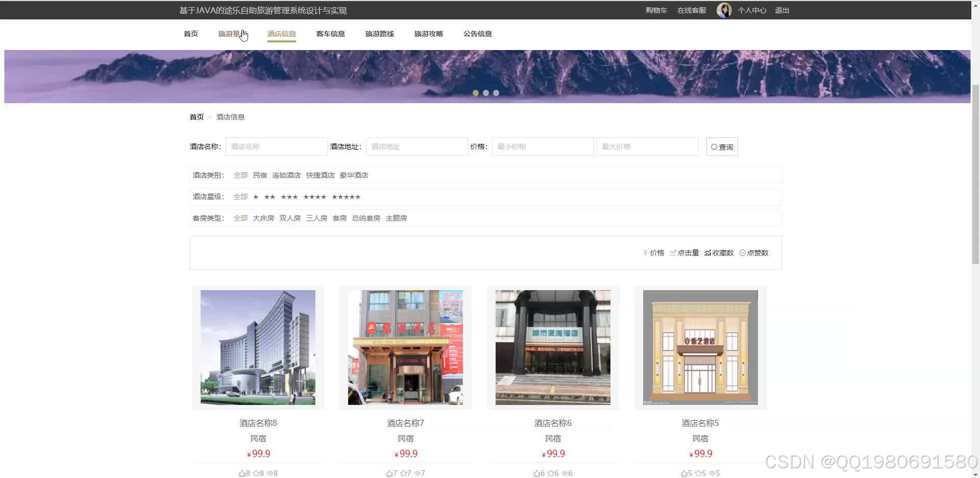980x478 pixels.
Task: Open the user avatar in the top bar
Action: (x=724, y=10)
